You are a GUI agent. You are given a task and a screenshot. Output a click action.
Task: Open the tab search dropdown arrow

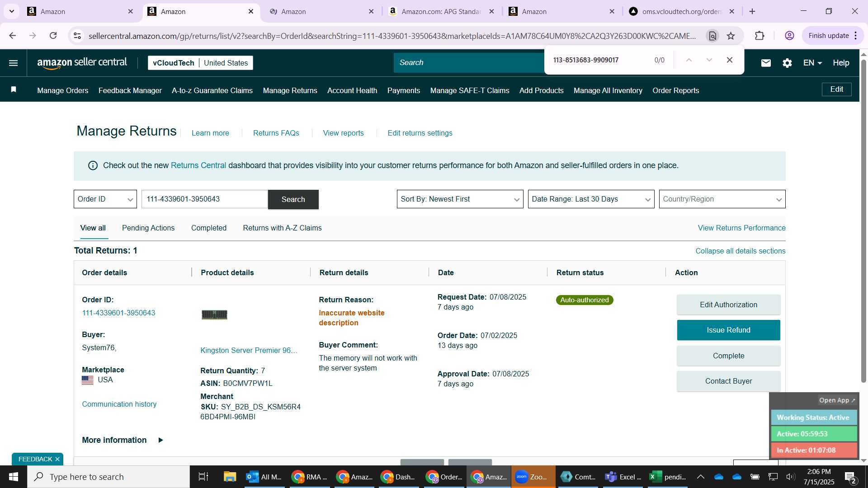(12, 11)
